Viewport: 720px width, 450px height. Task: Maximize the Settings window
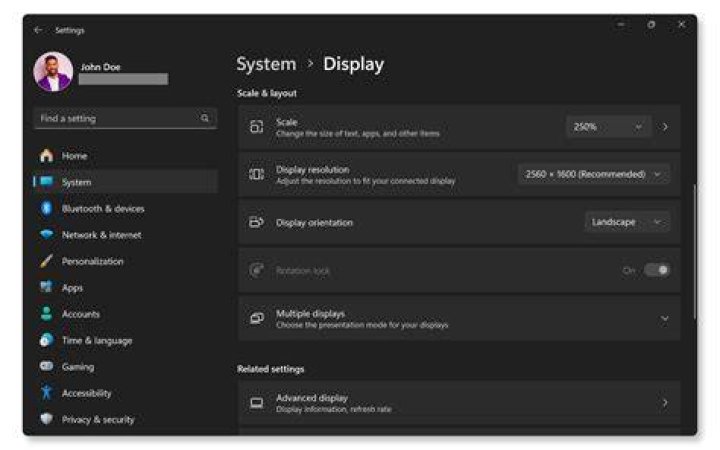pos(651,24)
